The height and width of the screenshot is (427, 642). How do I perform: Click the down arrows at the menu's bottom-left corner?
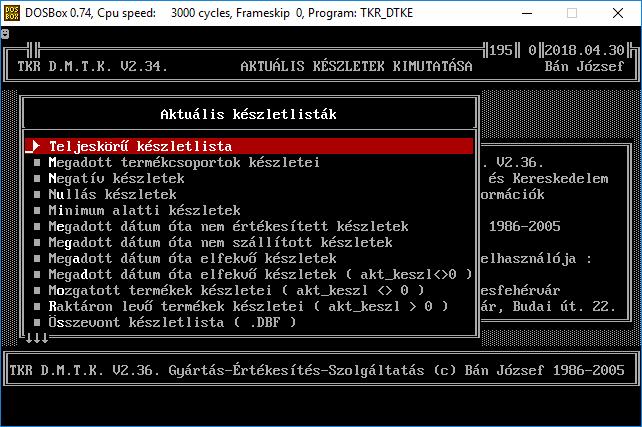click(x=37, y=338)
